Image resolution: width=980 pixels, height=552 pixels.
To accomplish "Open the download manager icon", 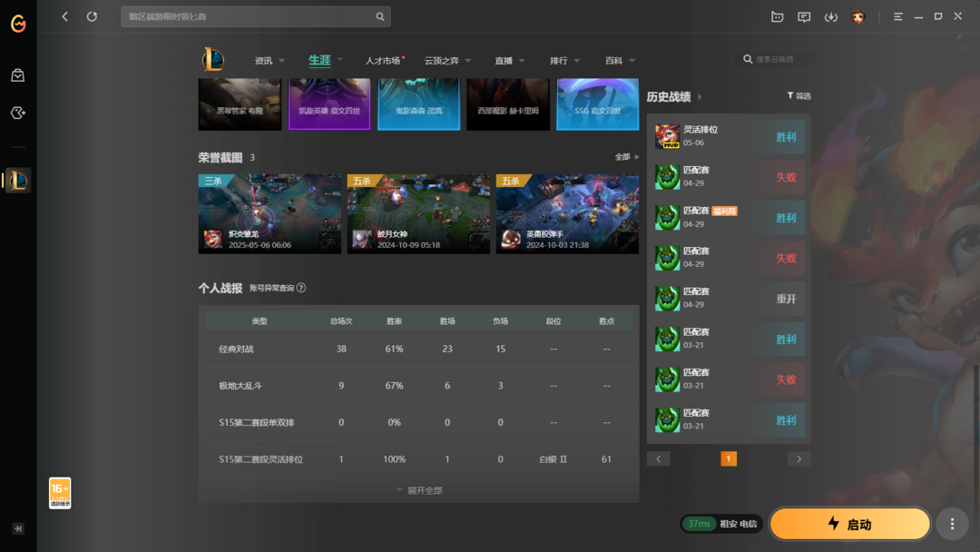I will 830,17.
